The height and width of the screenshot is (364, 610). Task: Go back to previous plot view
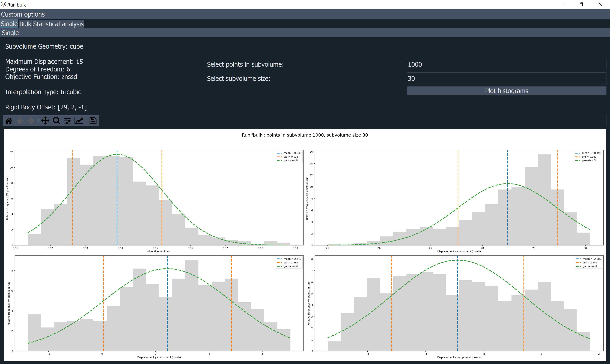pyautogui.click(x=20, y=121)
